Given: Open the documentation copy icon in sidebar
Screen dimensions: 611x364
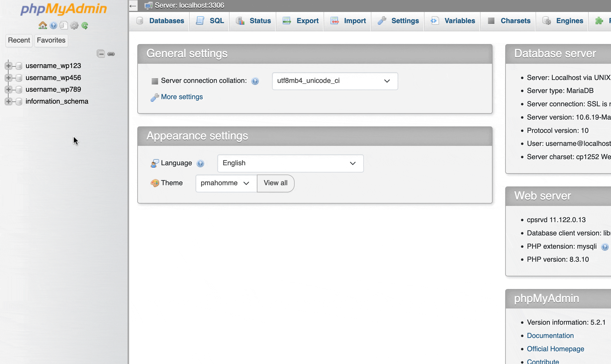Looking at the screenshot, I should pos(64,26).
